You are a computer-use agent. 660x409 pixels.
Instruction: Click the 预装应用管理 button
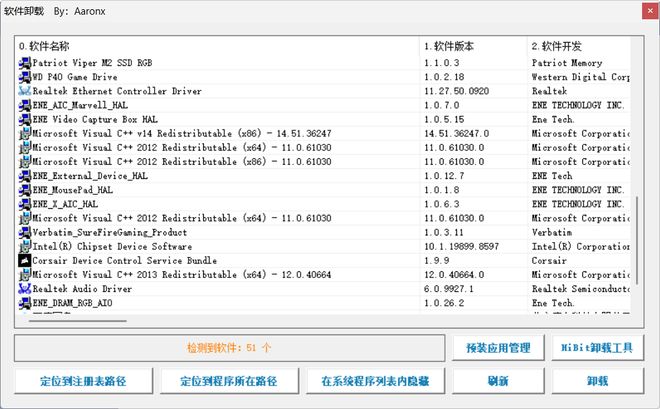point(498,348)
